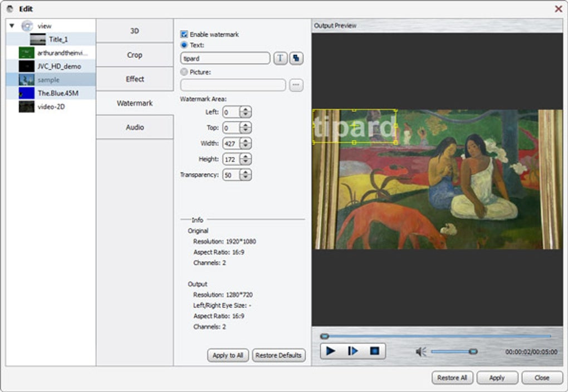Click the Height value field

coord(232,159)
